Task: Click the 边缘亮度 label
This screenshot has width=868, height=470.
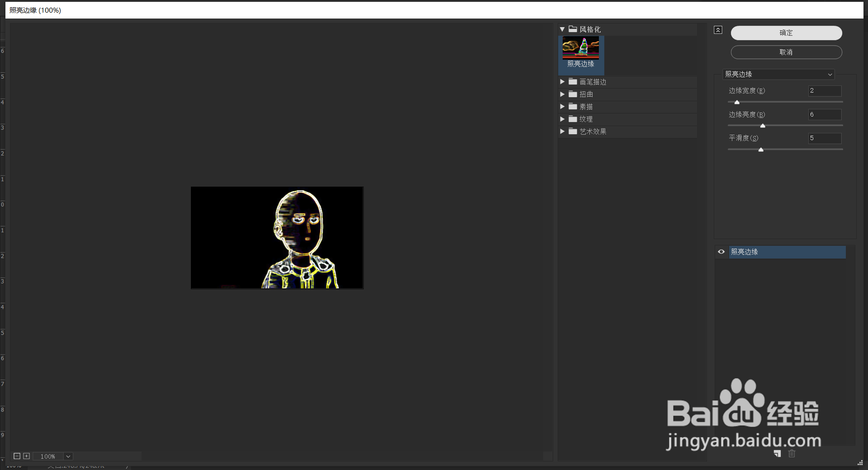Action: click(x=747, y=115)
